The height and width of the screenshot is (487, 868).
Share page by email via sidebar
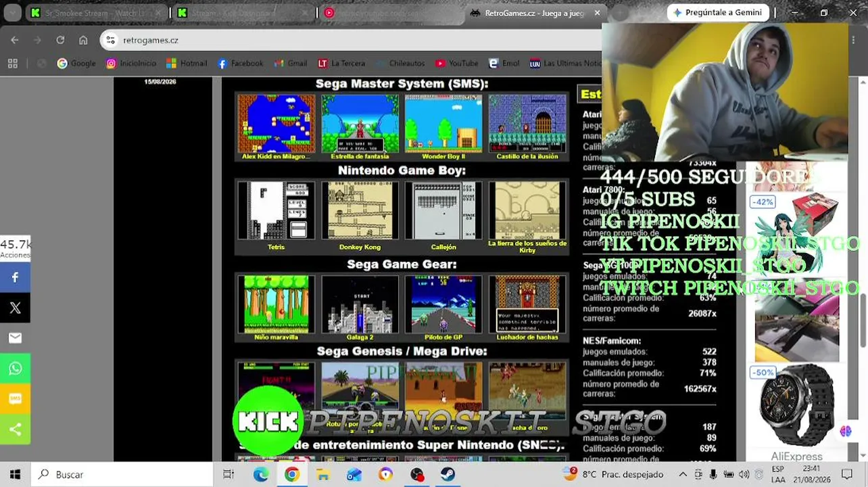(x=15, y=338)
